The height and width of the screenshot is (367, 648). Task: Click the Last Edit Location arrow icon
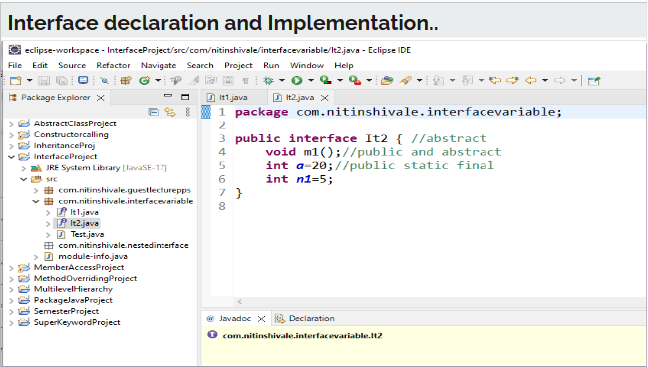pos(495,81)
